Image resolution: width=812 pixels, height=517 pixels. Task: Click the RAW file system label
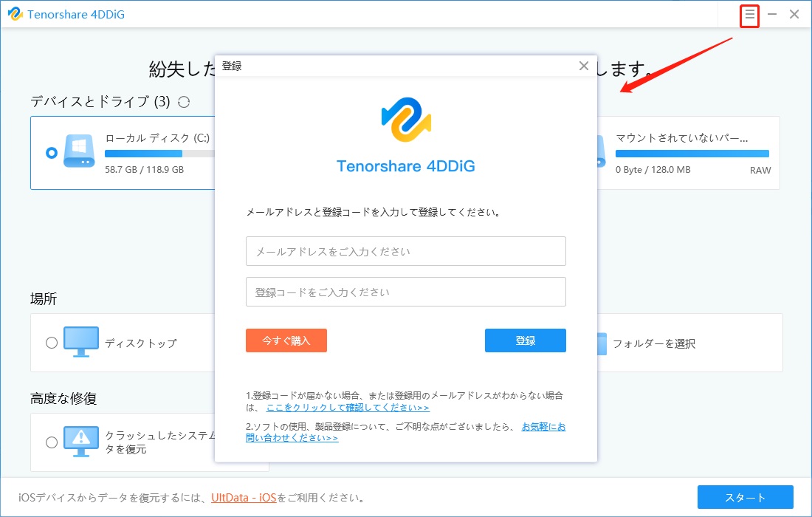point(760,170)
